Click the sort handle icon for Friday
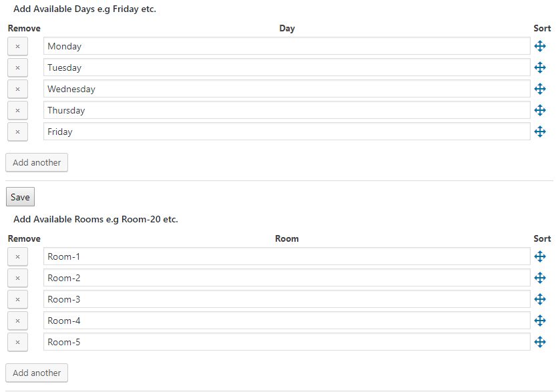Viewport: 558px width, 392px height. [540, 132]
